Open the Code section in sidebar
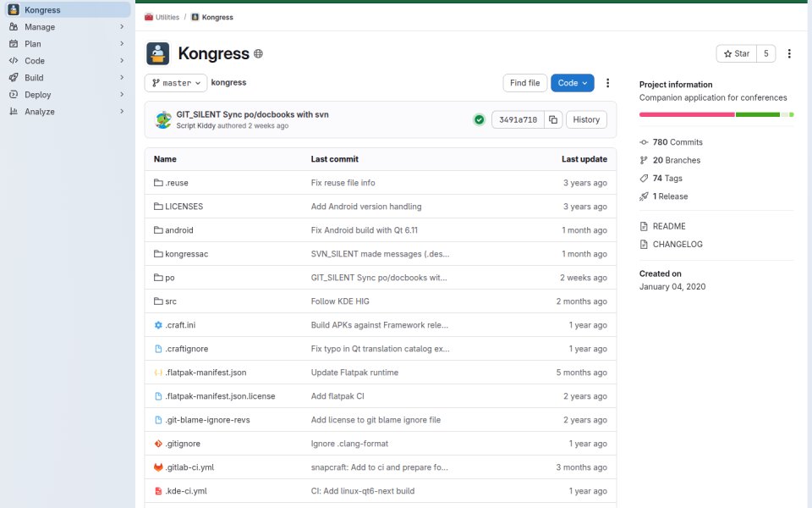 (68, 61)
